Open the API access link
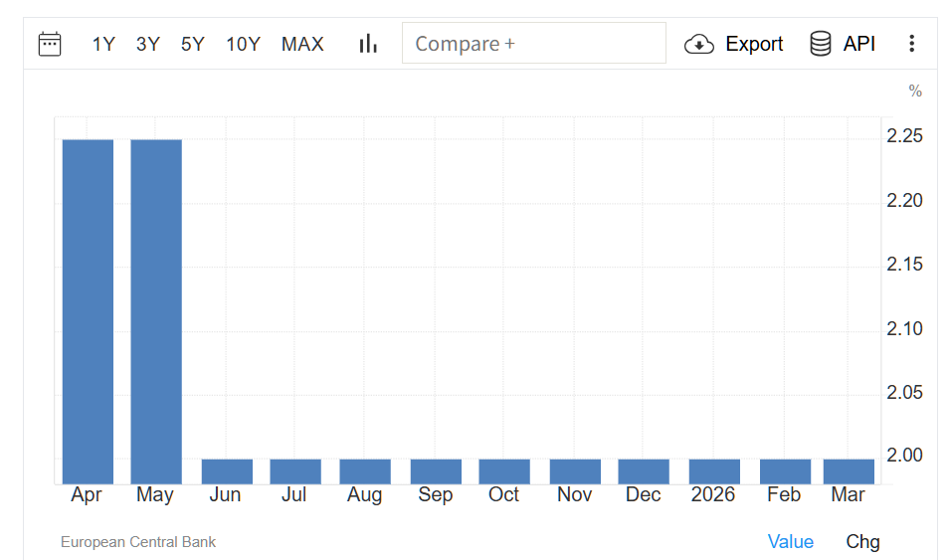949x560 pixels. (859, 44)
